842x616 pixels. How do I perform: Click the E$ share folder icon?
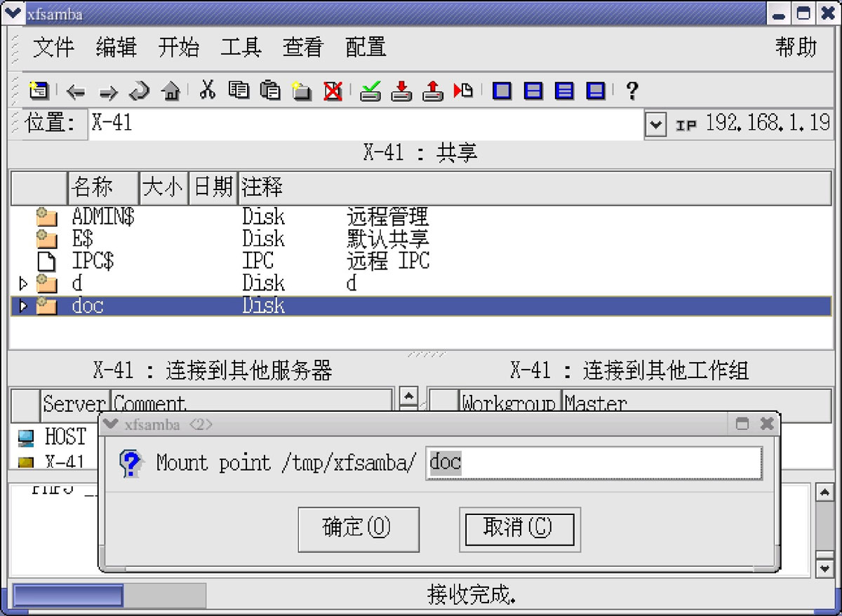point(46,239)
